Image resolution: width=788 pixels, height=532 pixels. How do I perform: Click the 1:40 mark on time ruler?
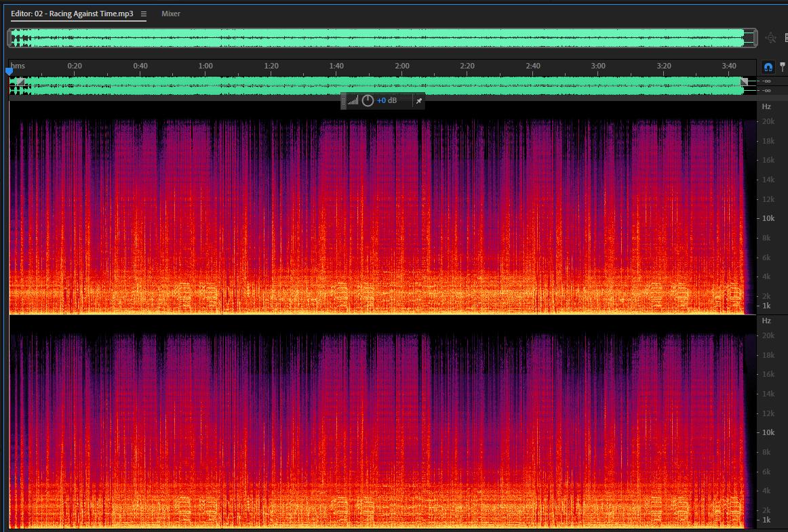click(x=336, y=66)
